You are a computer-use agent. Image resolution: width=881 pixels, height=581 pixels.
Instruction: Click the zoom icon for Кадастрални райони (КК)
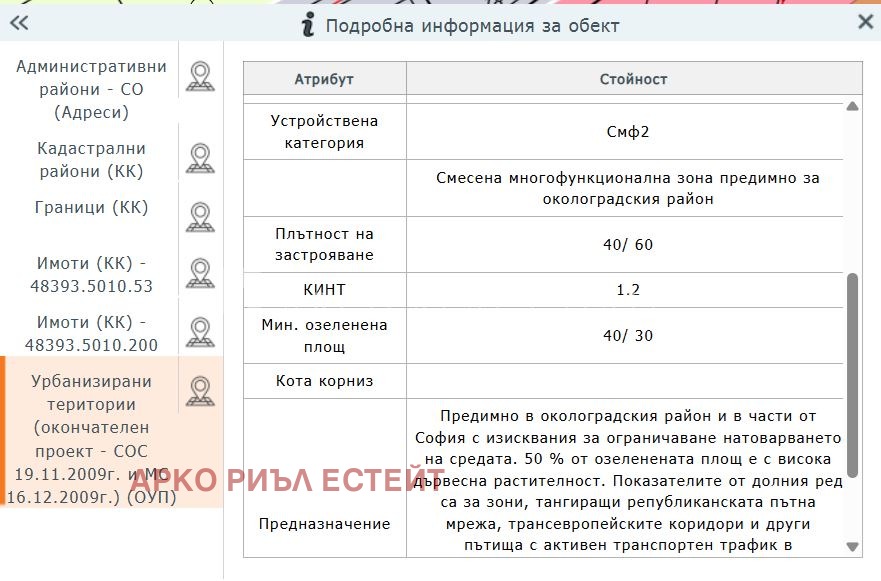tap(199, 158)
